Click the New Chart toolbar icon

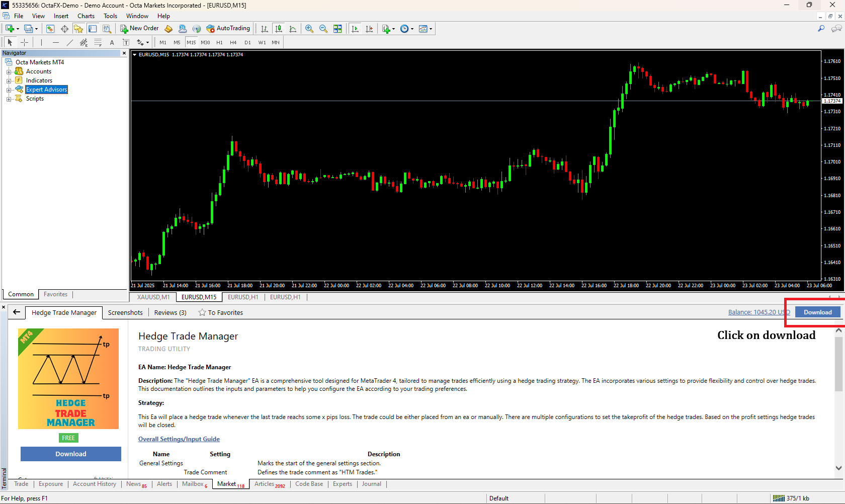(x=10, y=29)
